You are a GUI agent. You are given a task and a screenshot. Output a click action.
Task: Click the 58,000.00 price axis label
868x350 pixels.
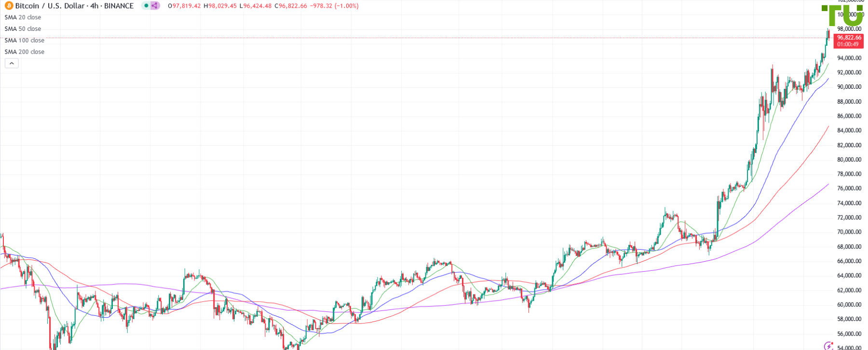(x=849, y=319)
